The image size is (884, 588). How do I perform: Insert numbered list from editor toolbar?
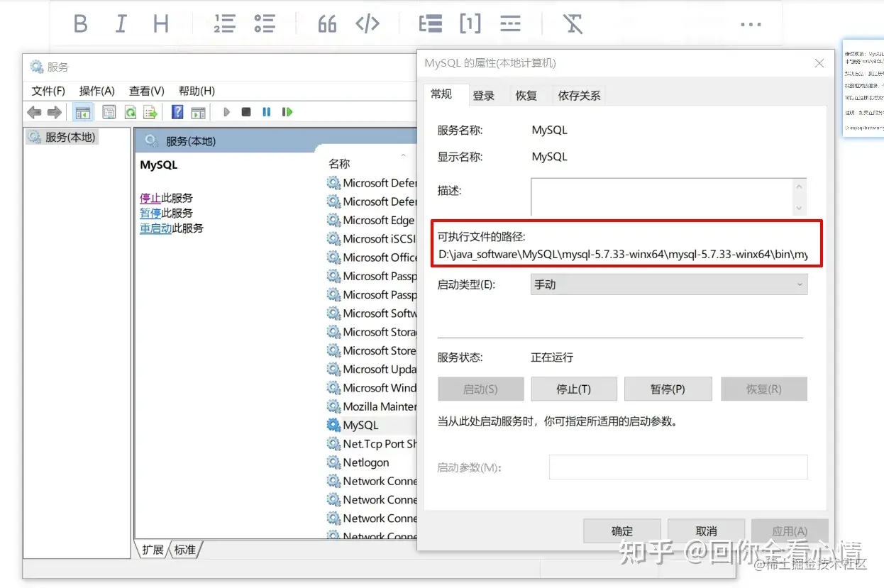[224, 24]
